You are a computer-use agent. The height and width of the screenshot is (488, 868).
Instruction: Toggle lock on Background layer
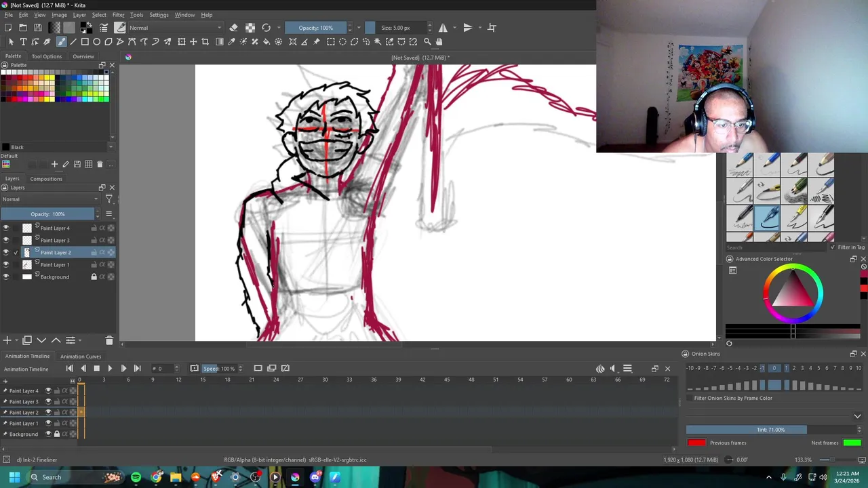click(x=94, y=277)
